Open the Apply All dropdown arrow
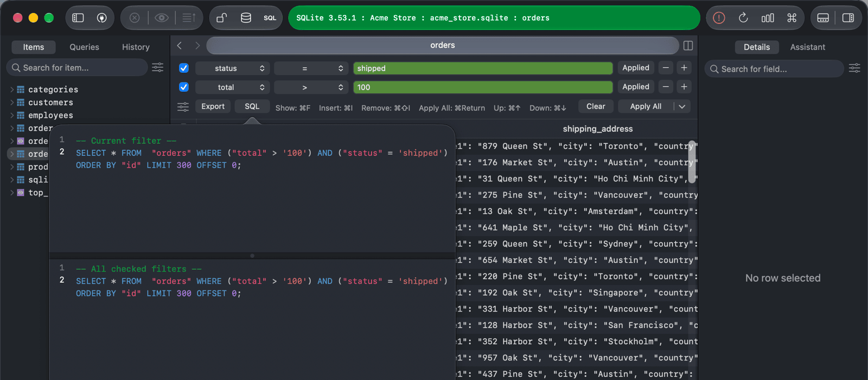Viewport: 868px width, 380px height. point(682,106)
